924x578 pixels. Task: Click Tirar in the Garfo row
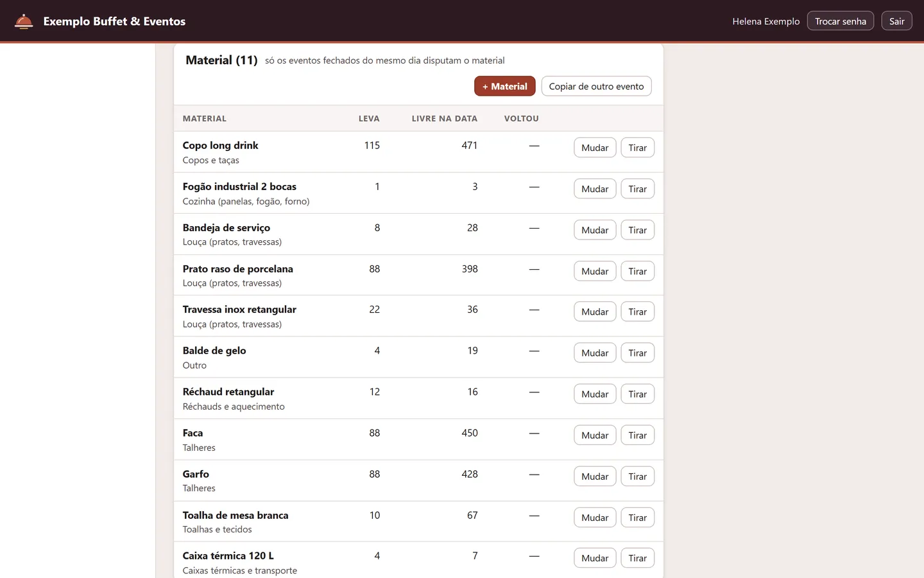pos(638,476)
